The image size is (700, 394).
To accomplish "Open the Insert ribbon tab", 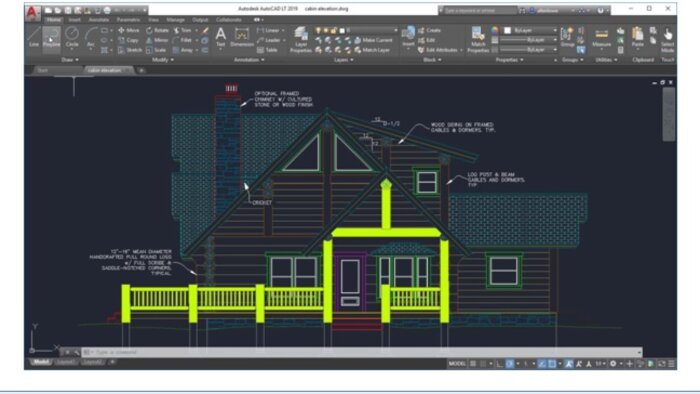I will click(75, 20).
